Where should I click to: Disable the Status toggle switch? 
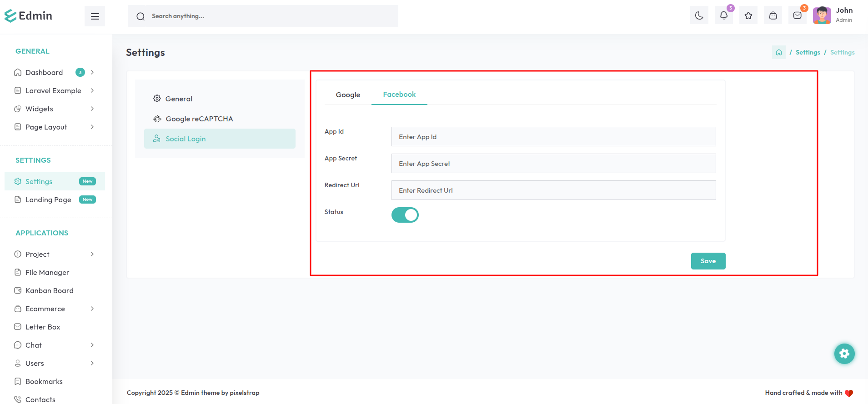405,215
